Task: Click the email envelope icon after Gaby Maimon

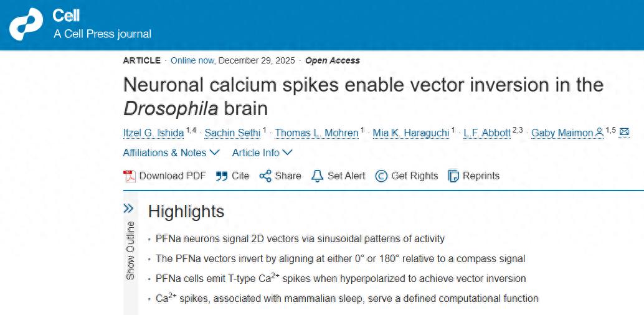Action: tap(624, 132)
